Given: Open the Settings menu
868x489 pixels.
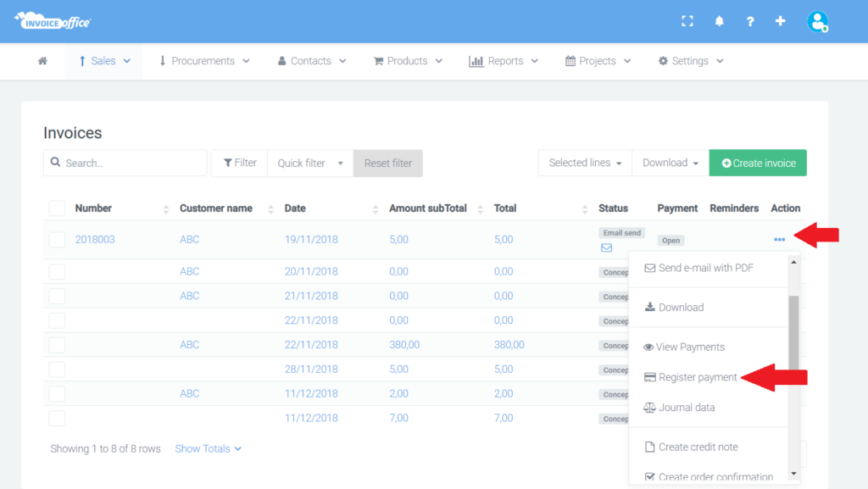Looking at the screenshot, I should click(690, 61).
